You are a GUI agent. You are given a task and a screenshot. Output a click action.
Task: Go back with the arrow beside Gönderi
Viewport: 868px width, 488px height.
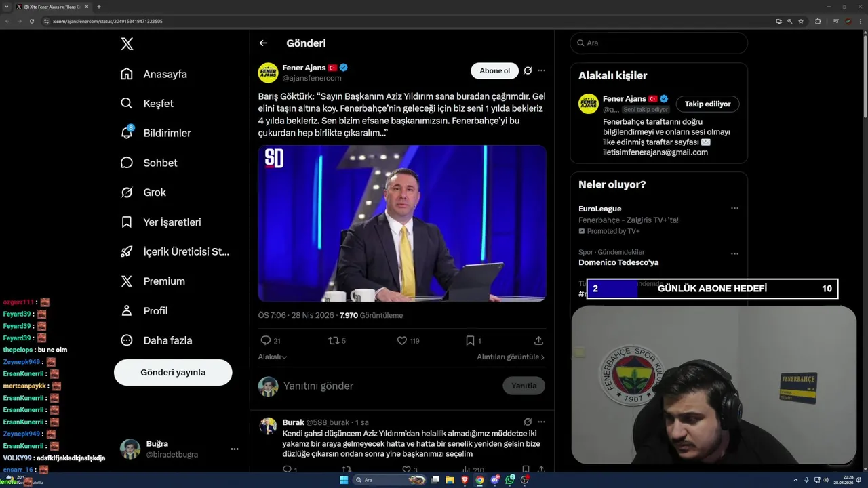tap(263, 43)
